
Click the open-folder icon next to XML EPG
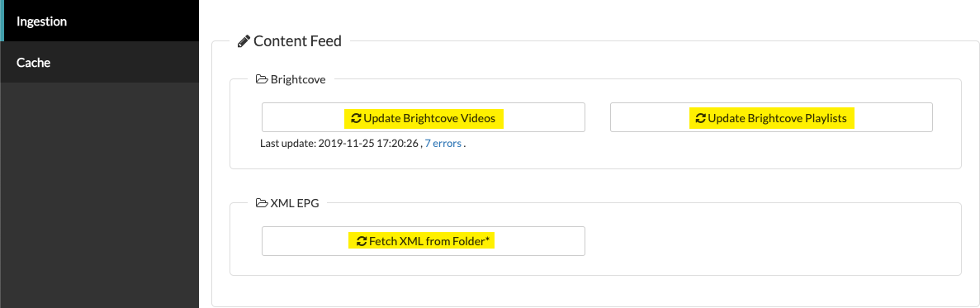tap(263, 203)
